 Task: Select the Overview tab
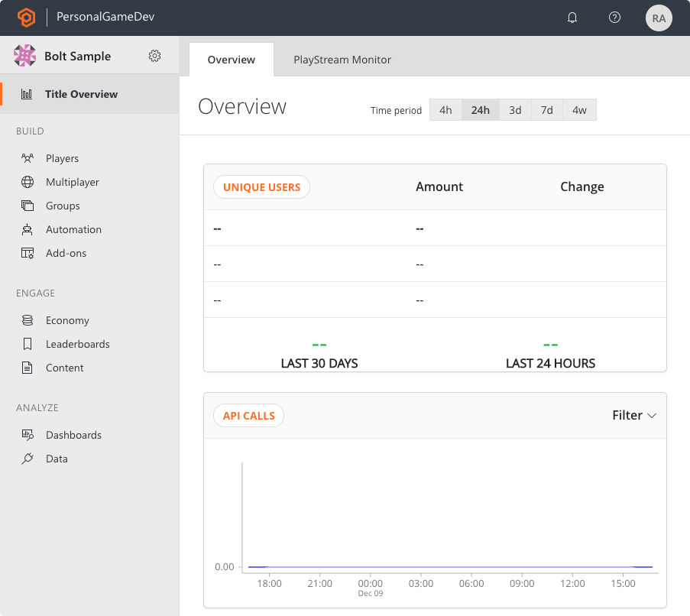click(231, 60)
